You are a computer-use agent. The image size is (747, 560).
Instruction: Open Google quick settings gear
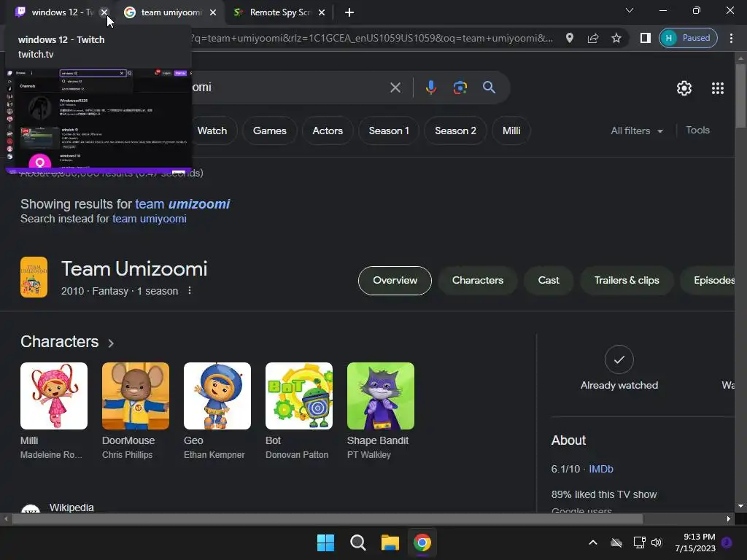pyautogui.click(x=684, y=88)
